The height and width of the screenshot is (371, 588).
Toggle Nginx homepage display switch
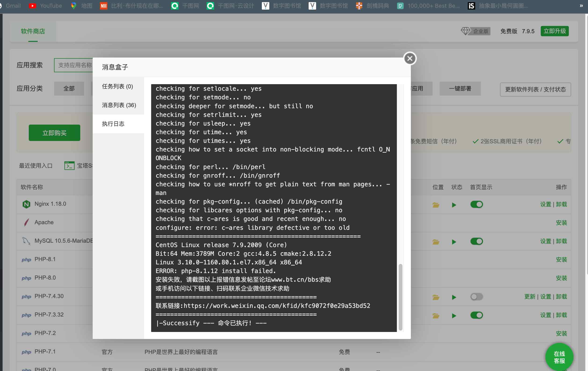click(476, 204)
